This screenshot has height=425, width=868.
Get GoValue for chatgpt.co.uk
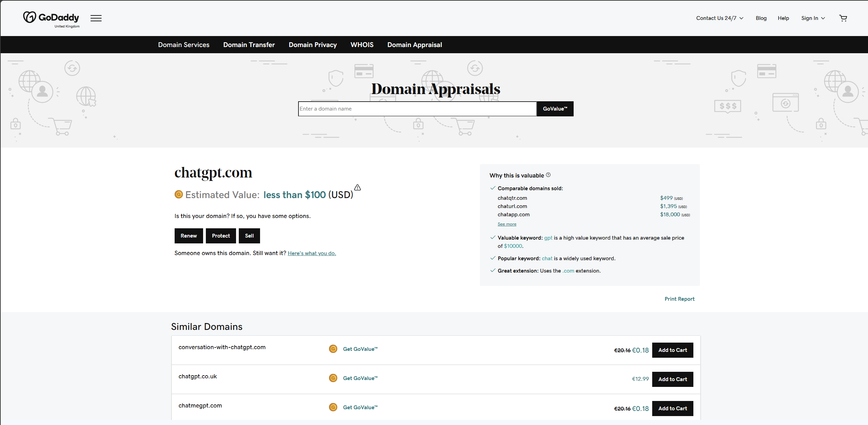360,378
